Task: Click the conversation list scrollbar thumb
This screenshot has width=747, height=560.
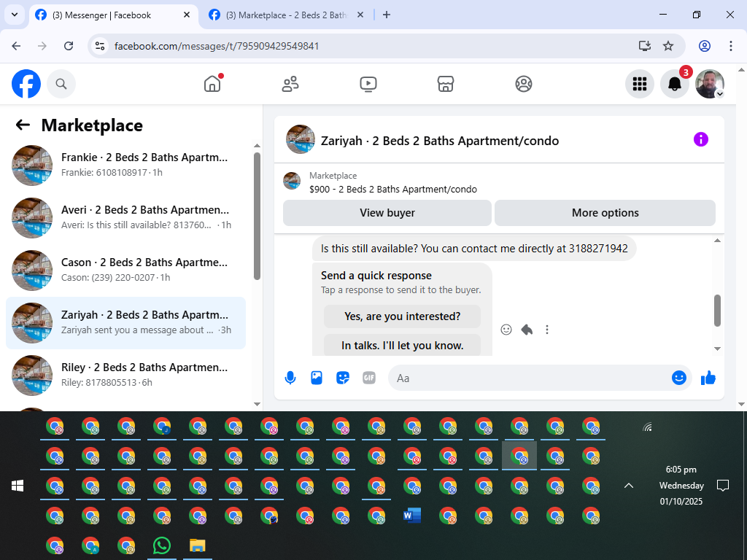Action: pos(258,216)
